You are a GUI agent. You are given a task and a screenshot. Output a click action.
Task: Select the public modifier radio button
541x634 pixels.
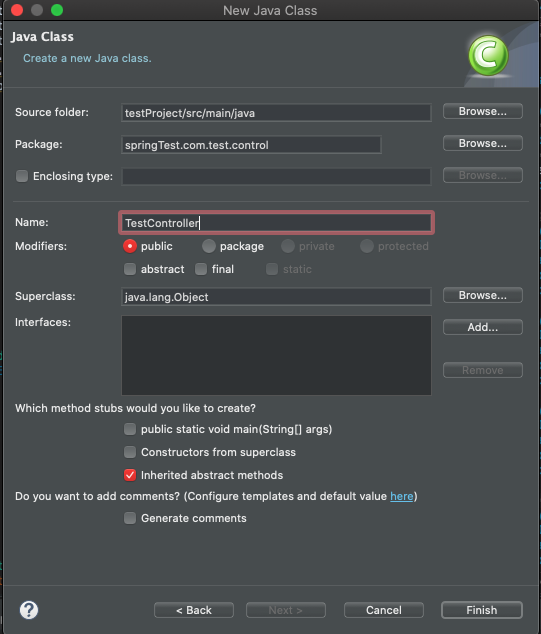coord(130,246)
